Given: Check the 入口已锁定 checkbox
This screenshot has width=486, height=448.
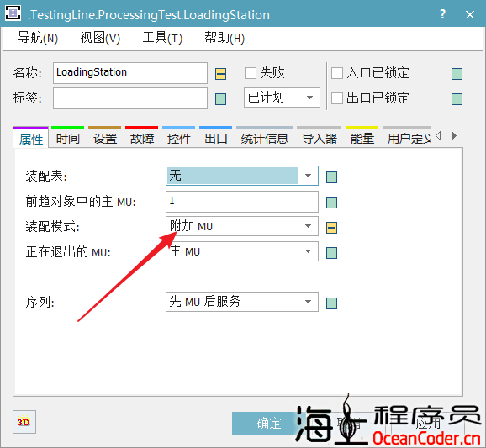Looking at the screenshot, I should click(x=337, y=73).
